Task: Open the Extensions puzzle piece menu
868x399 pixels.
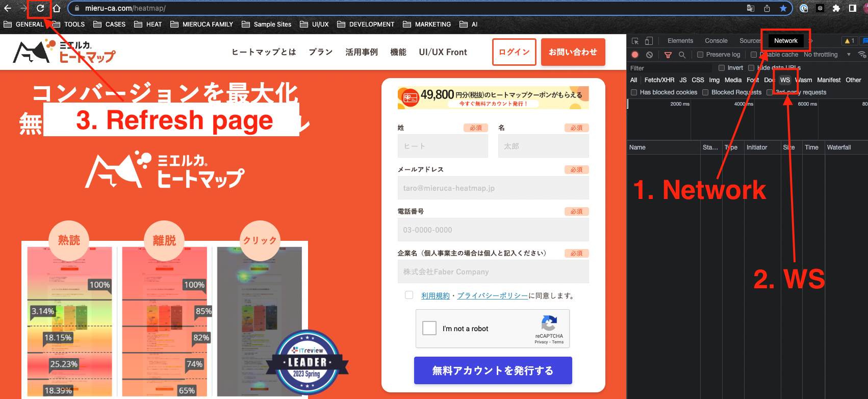Action: [836, 8]
